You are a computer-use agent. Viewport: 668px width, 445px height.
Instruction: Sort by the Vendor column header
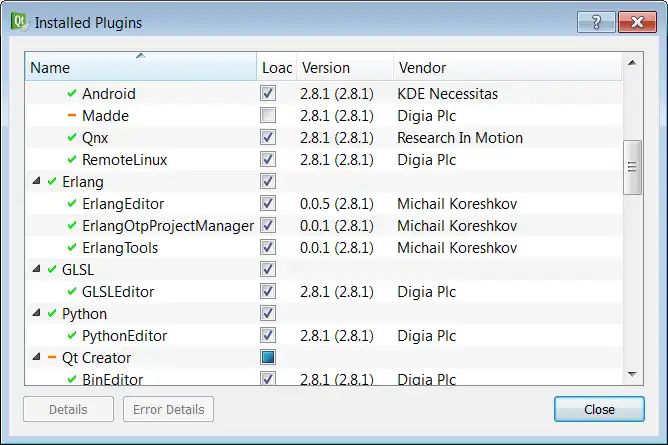click(507, 67)
